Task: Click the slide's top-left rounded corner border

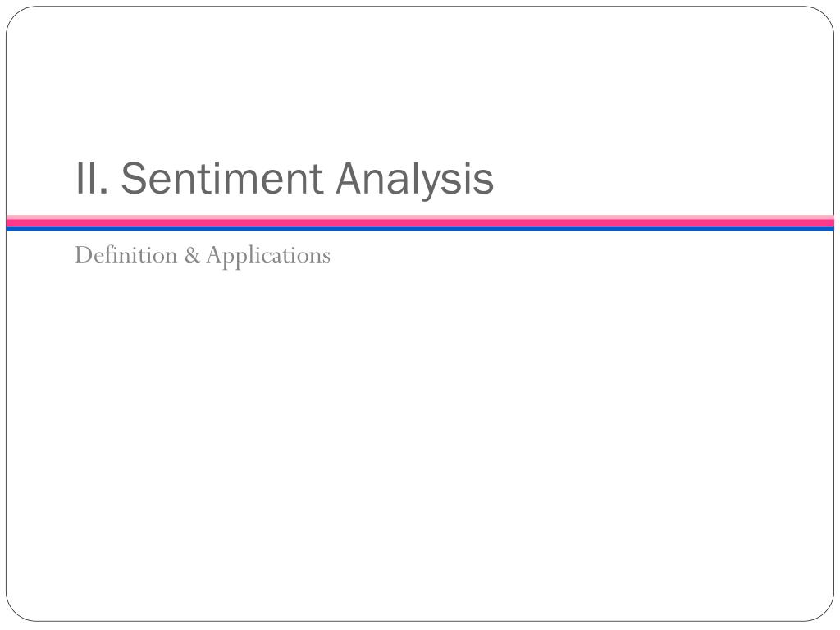Action: 16,16
